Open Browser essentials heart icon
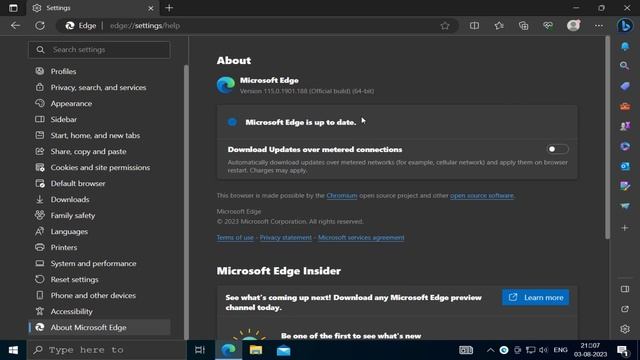 click(x=548, y=26)
